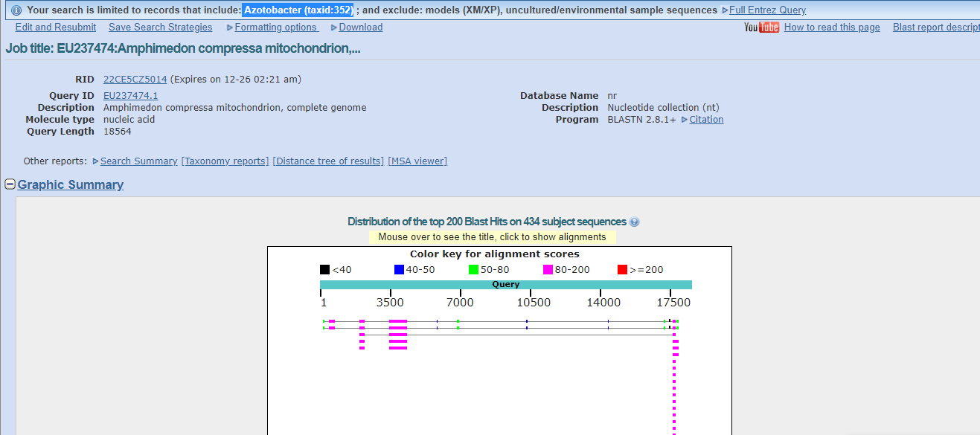The width and height of the screenshot is (980, 435).
Task: Click the YouTube logo icon
Action: click(761, 28)
